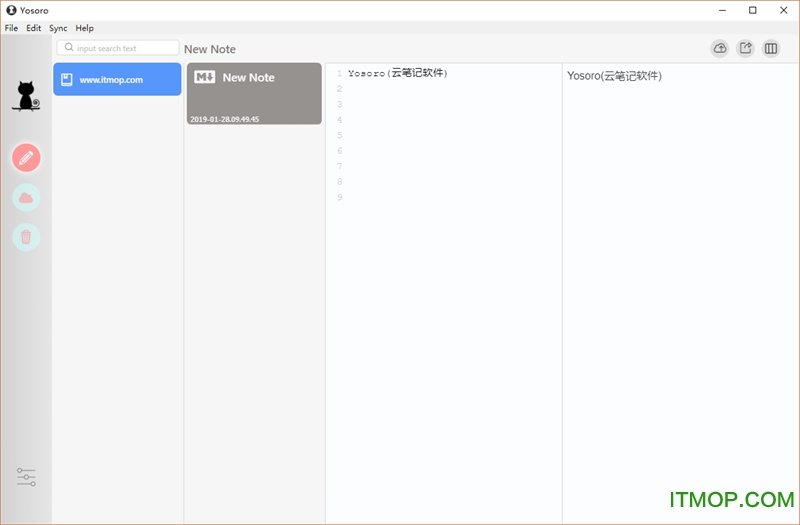
Task: Click the New Note title header
Action: coord(210,49)
